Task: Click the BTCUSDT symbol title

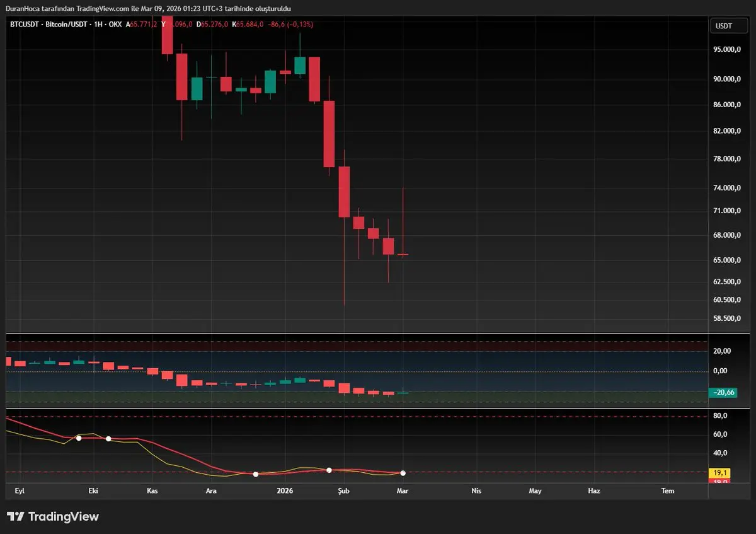Action: point(23,25)
